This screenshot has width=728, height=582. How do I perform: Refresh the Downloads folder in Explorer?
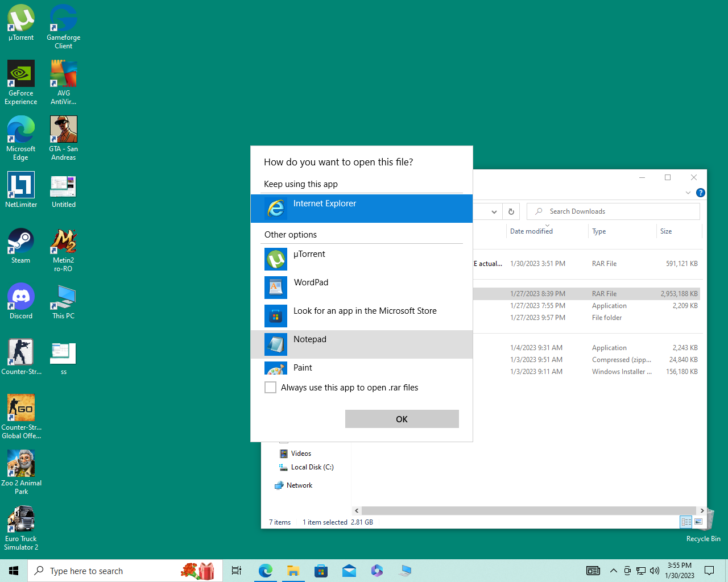pos(511,211)
